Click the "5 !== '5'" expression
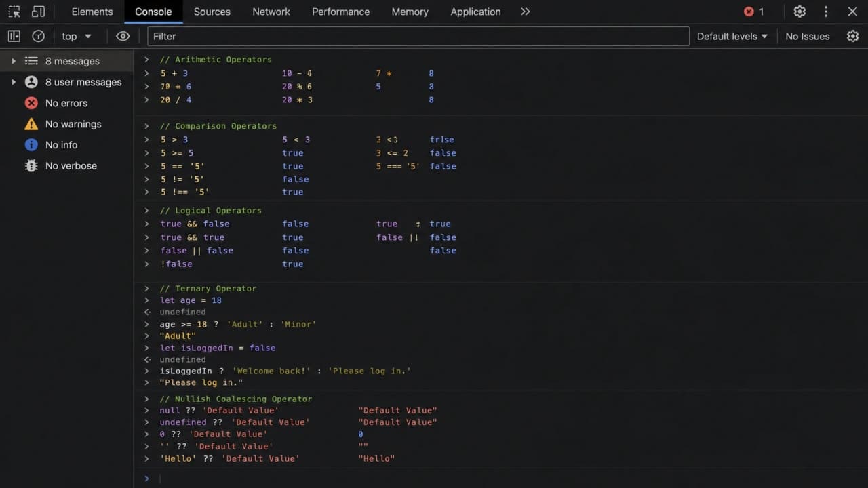This screenshot has width=868, height=488. (184, 192)
